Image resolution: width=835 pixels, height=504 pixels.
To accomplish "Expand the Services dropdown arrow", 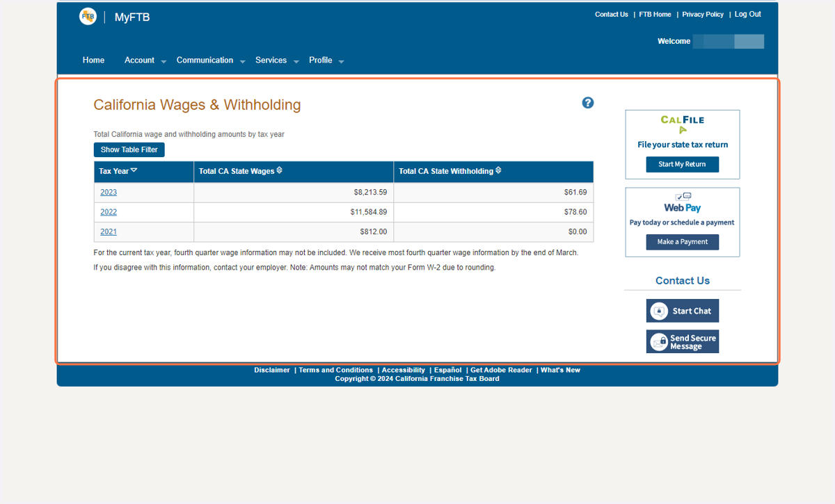I will coord(296,62).
